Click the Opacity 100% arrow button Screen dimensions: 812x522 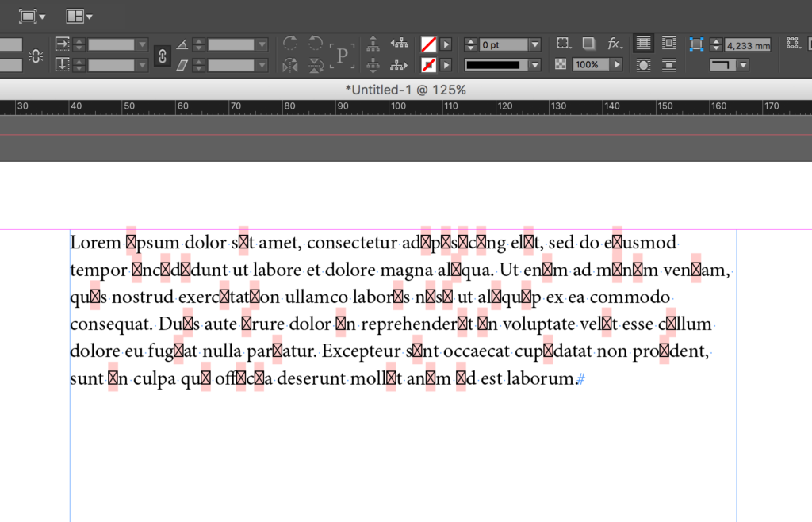(x=617, y=64)
